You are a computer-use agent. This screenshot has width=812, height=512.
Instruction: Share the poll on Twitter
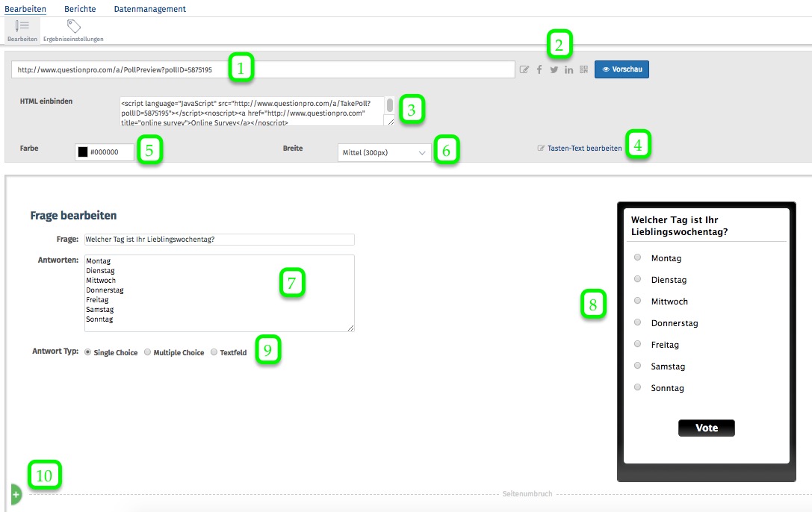click(554, 69)
